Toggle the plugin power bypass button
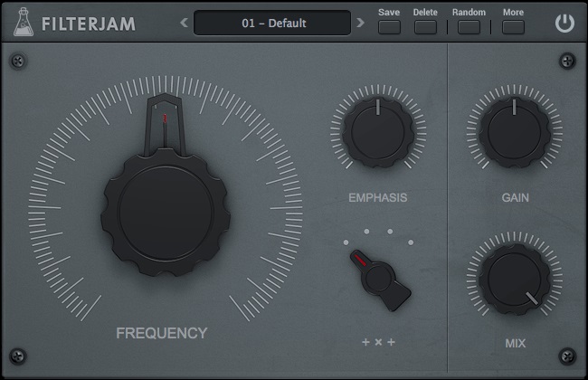This screenshot has width=588, height=380. [564, 23]
